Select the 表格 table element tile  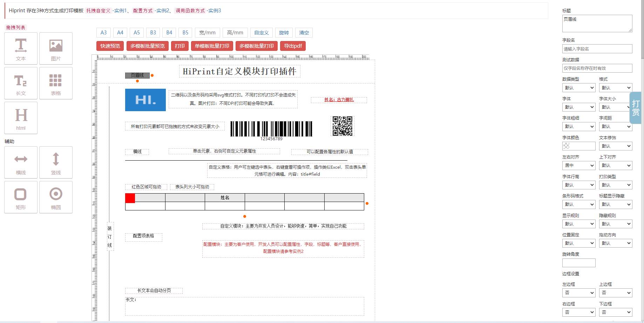[x=56, y=83]
